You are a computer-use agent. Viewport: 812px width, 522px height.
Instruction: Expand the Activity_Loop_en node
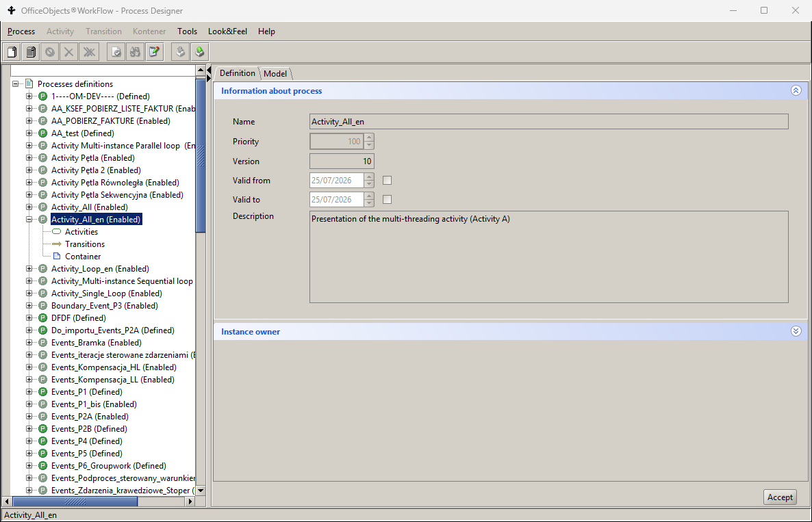[x=29, y=268]
